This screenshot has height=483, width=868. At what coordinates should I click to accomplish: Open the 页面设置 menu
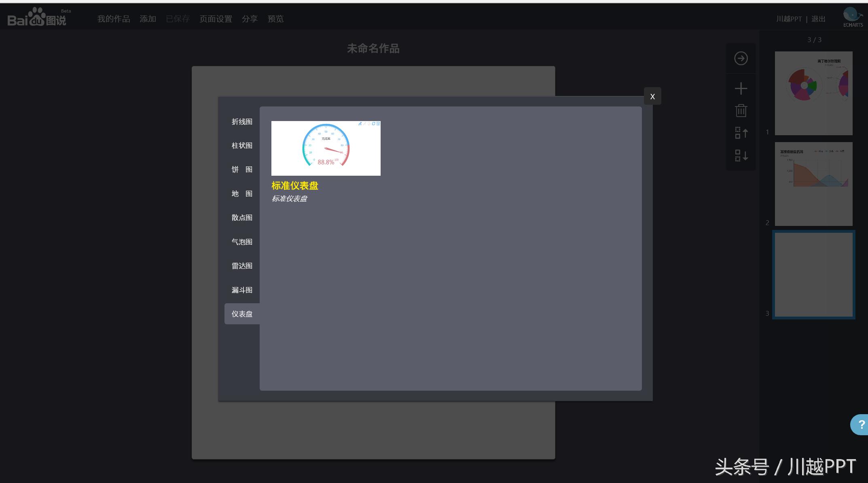(x=215, y=19)
